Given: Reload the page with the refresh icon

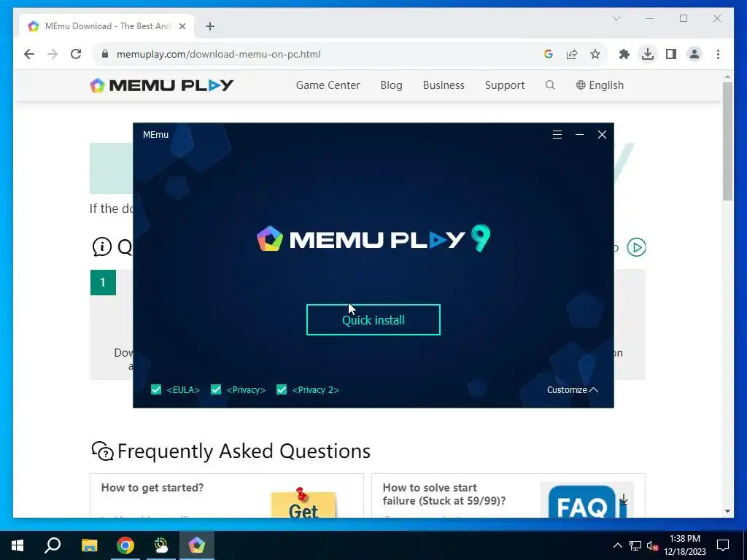Looking at the screenshot, I should click(x=76, y=54).
